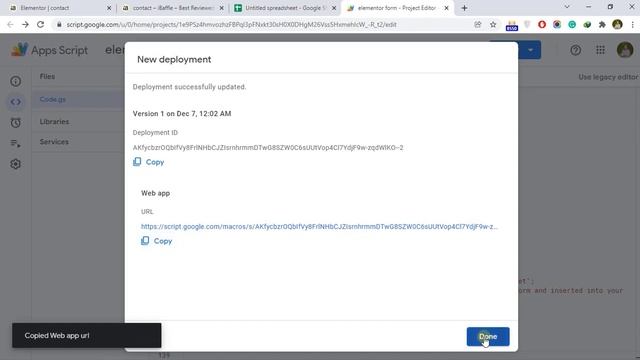Open the Overview info icon in the sidebar
This screenshot has width=640, height=360.
point(16,81)
